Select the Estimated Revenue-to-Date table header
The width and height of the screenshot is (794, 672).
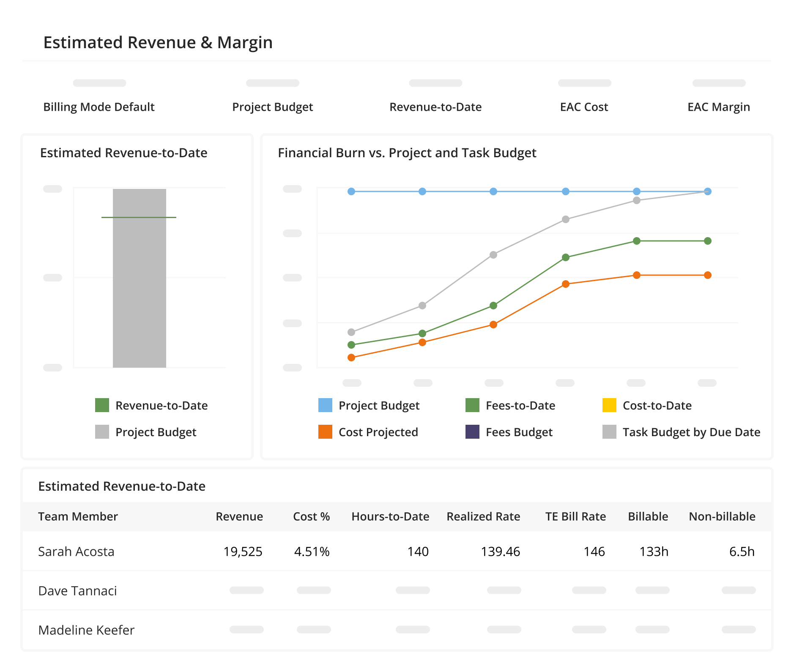(122, 486)
